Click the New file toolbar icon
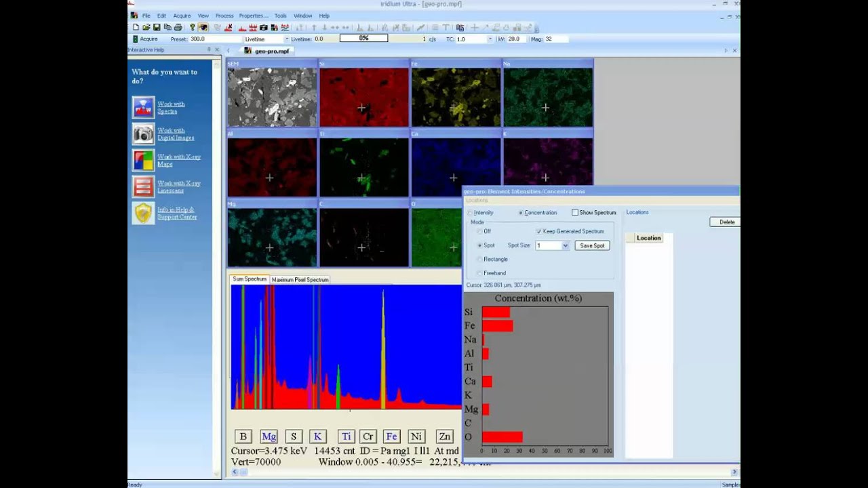Viewport: 868px width, 488px height. 136,28
